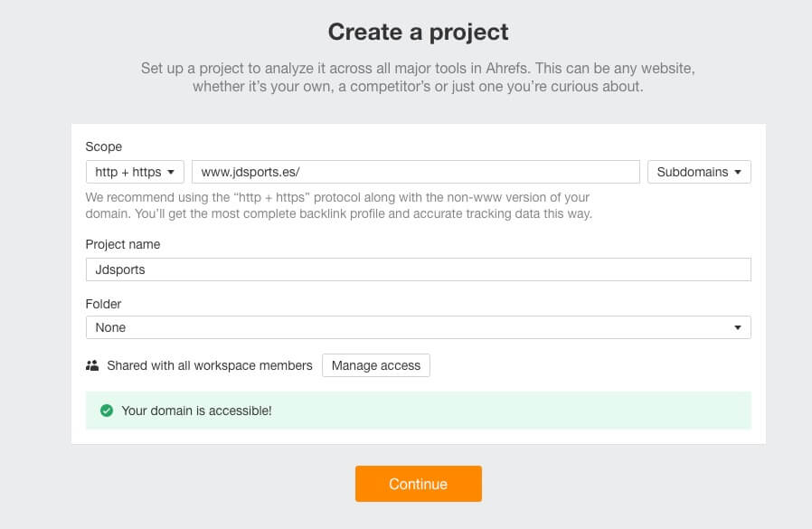Click into the Project name field with Jdsports
This screenshot has width=812, height=529.
tap(418, 269)
